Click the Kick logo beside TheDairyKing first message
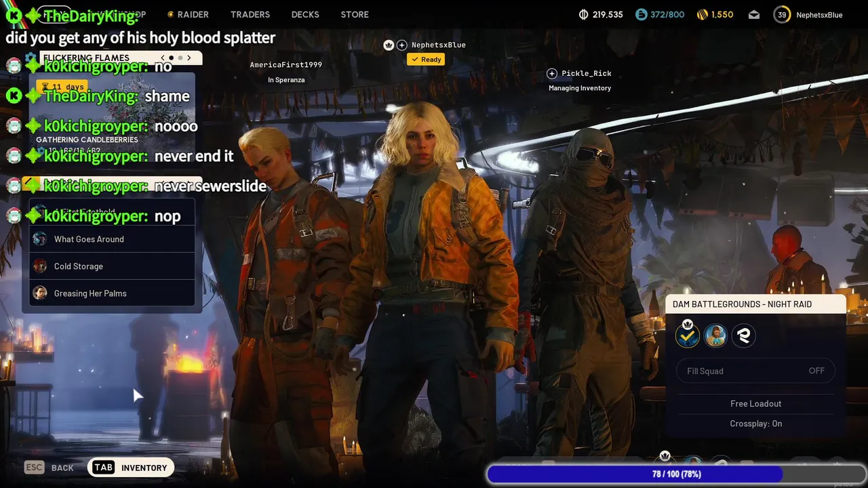Image resolution: width=868 pixels, height=488 pixels. [14, 15]
